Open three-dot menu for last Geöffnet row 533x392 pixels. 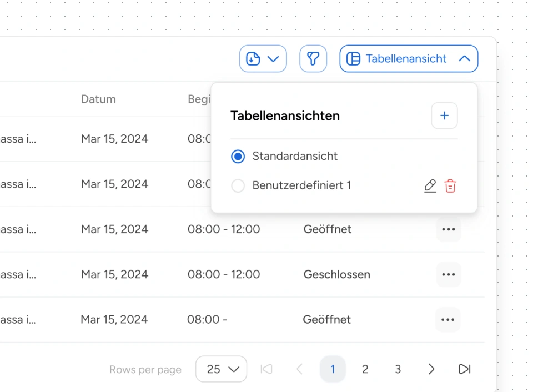pos(448,319)
